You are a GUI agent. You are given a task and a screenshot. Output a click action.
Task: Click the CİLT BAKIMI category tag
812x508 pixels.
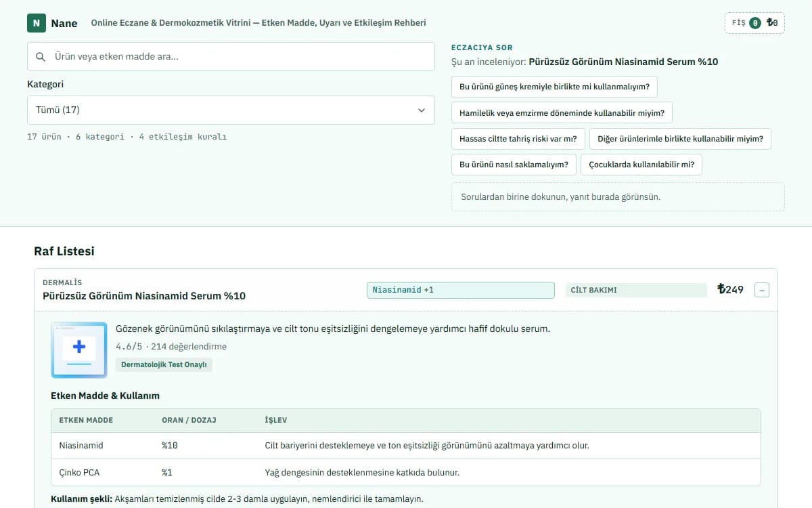click(636, 290)
